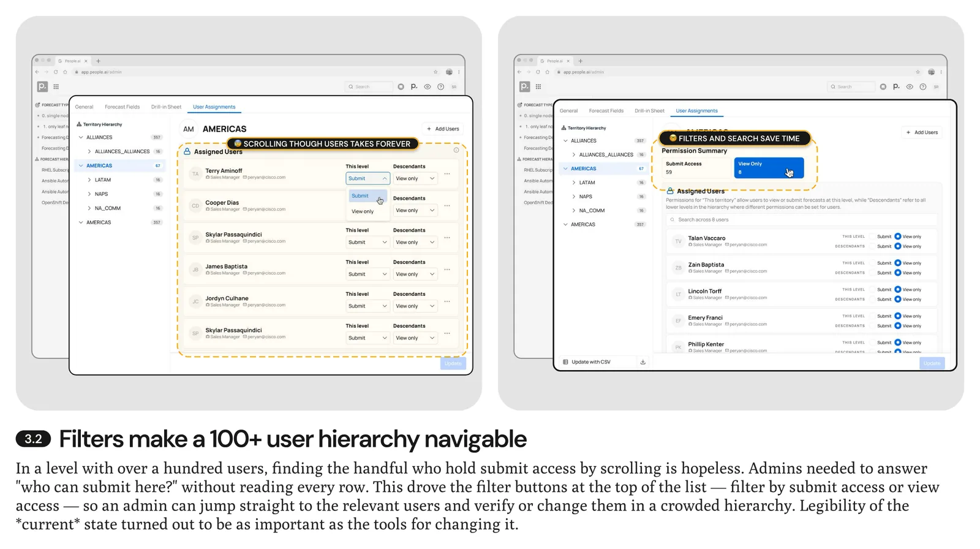Expand the NA_COMM node in the right mockup
The width and height of the screenshot is (980, 549).
point(574,211)
